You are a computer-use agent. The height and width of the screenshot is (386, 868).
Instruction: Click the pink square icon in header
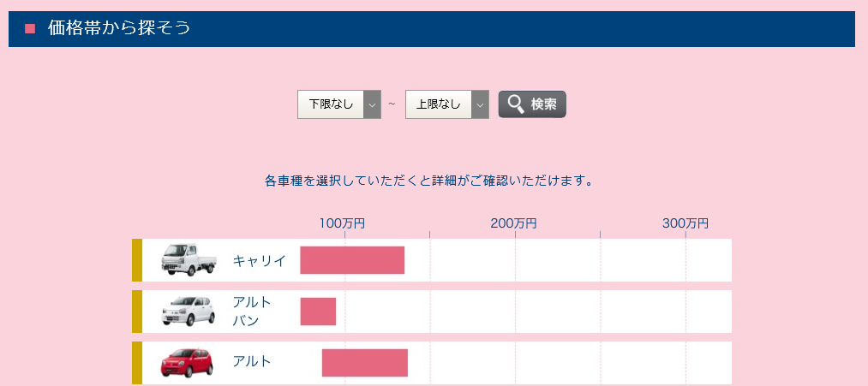point(30,29)
